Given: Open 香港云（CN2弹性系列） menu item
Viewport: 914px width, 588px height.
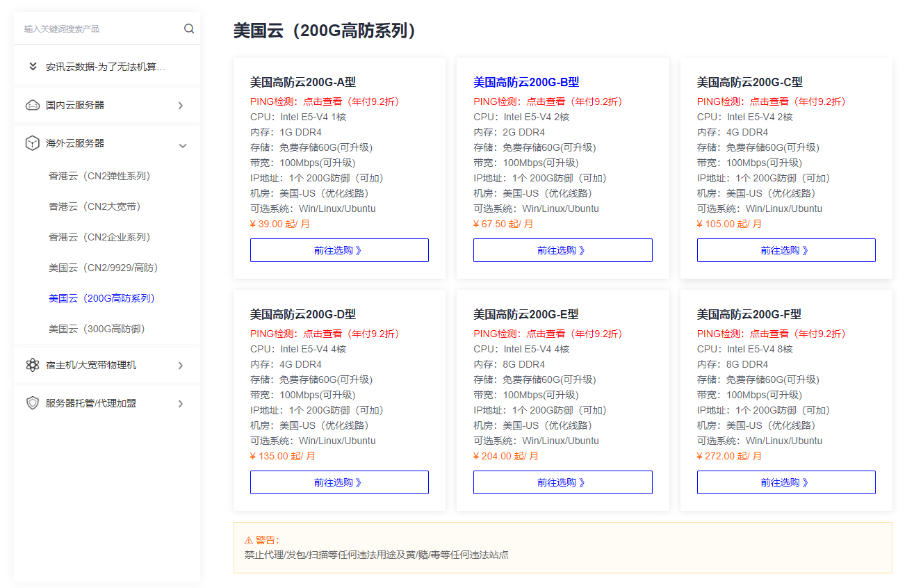Looking at the screenshot, I should point(99,176).
